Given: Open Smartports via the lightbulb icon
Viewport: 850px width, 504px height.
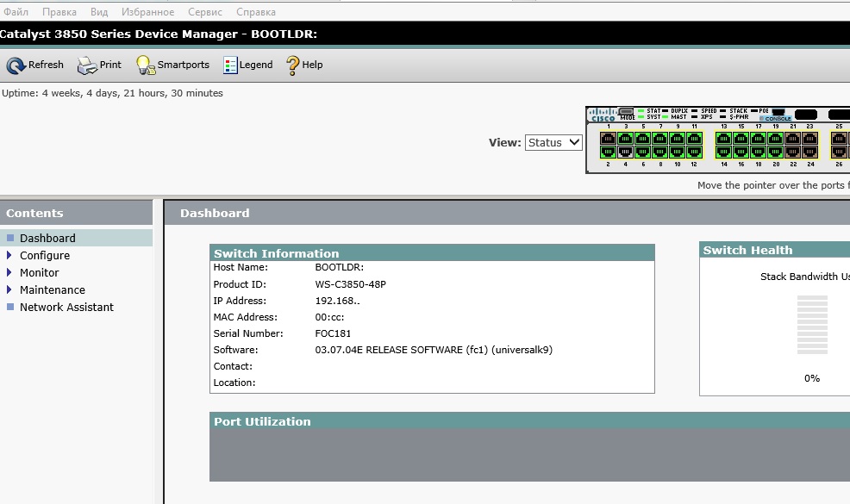Looking at the screenshot, I should (146, 65).
